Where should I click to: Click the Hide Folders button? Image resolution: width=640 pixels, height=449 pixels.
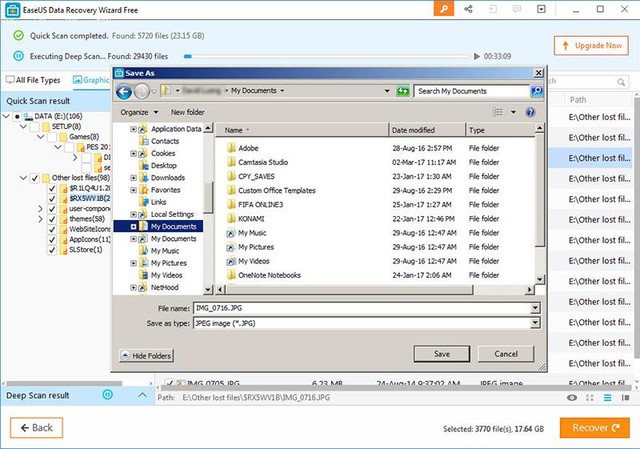click(x=147, y=356)
